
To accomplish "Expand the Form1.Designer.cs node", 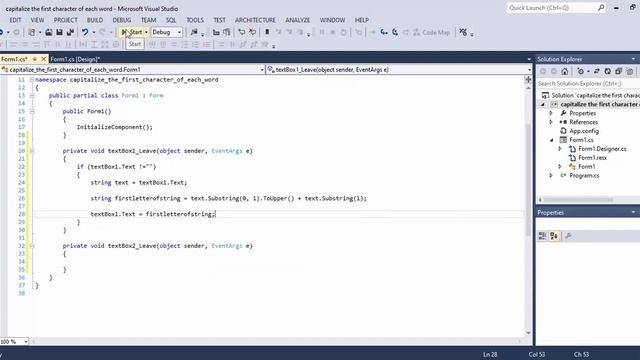I will [x=560, y=149].
